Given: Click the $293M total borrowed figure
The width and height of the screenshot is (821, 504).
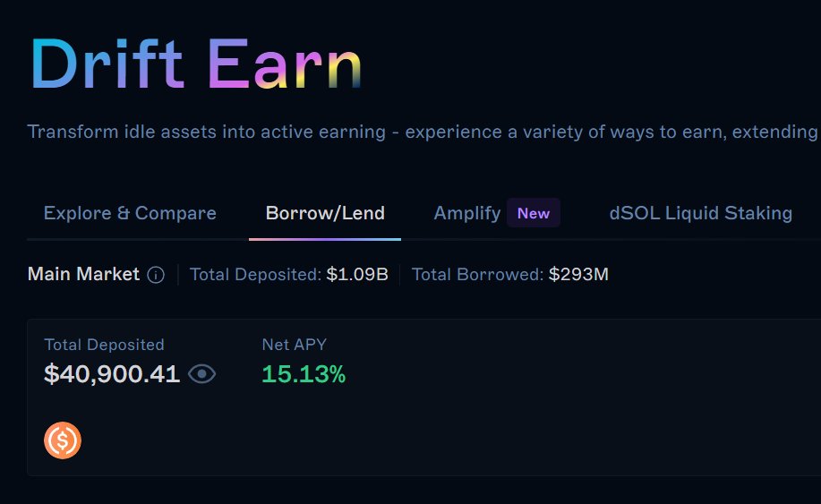Looking at the screenshot, I should tap(578, 274).
